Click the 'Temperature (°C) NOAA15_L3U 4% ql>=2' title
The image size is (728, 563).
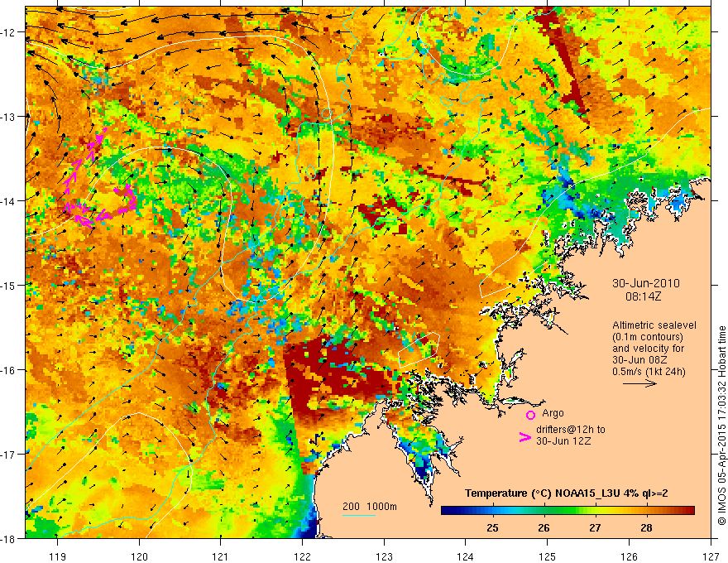pos(567,493)
